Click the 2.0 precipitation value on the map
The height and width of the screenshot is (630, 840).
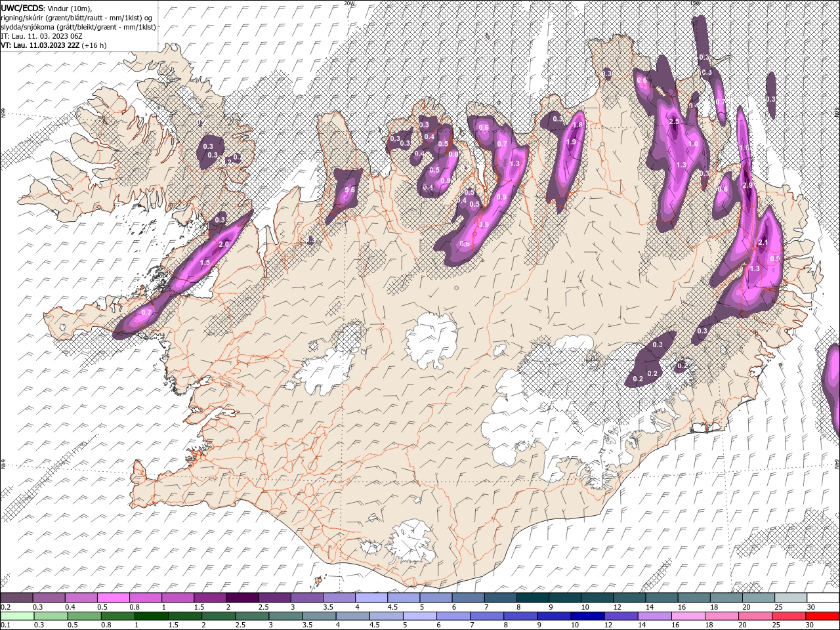click(x=223, y=244)
